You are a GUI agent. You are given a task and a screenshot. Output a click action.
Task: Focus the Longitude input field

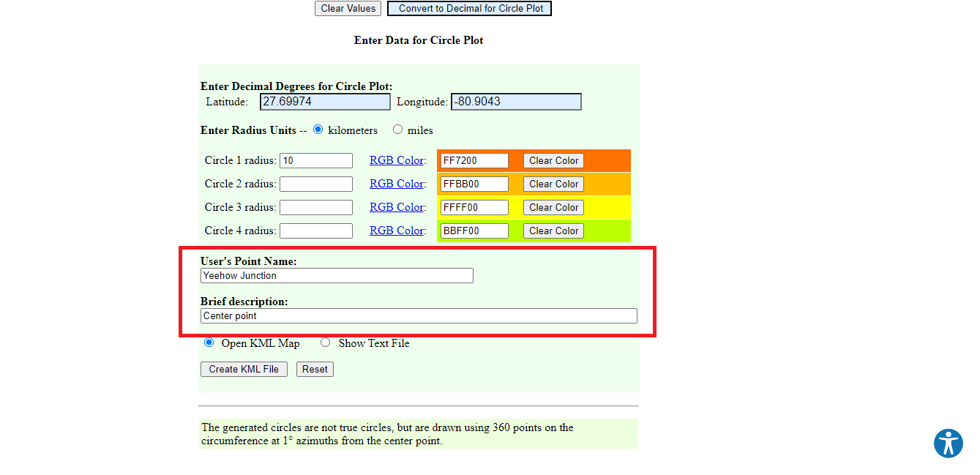pos(516,102)
